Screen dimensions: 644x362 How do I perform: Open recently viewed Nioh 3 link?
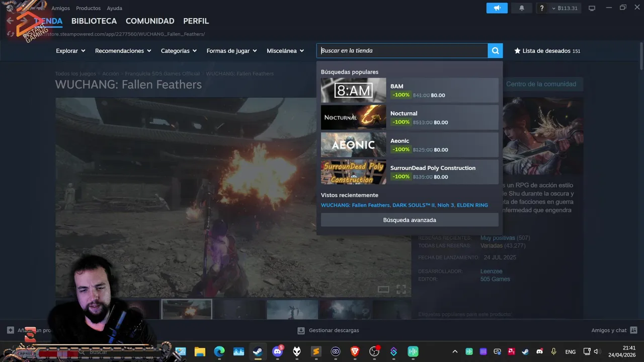coord(445,205)
